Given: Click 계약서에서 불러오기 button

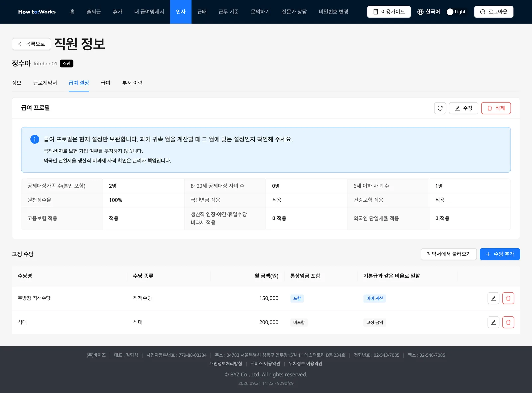Looking at the screenshot, I should coord(449,254).
